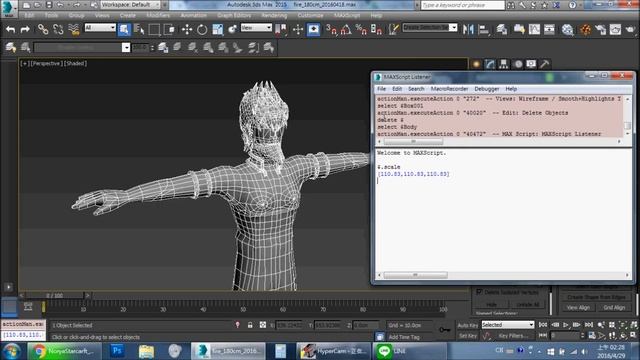
Task: Toggle the Angle Snap button
Action: click(x=346, y=29)
